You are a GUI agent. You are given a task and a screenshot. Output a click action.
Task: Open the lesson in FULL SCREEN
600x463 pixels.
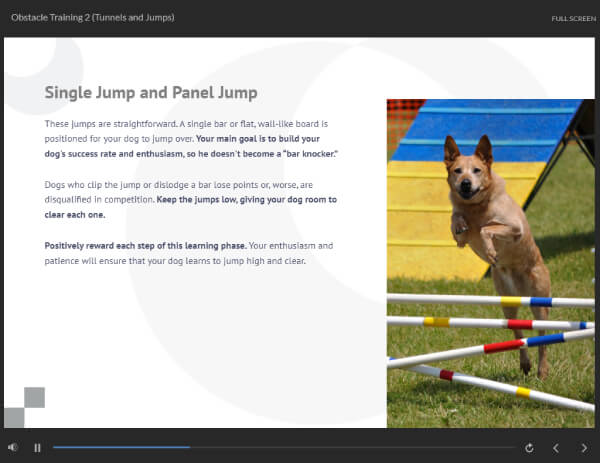pos(574,18)
